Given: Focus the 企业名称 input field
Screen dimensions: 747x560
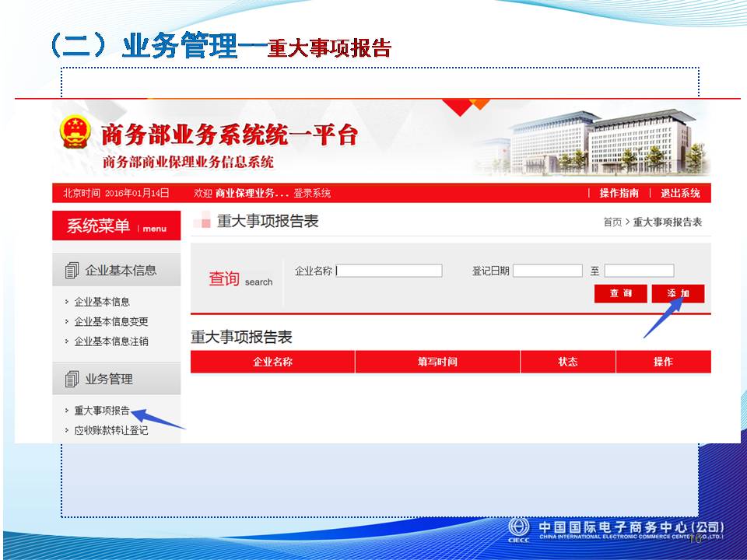Looking at the screenshot, I should click(389, 271).
